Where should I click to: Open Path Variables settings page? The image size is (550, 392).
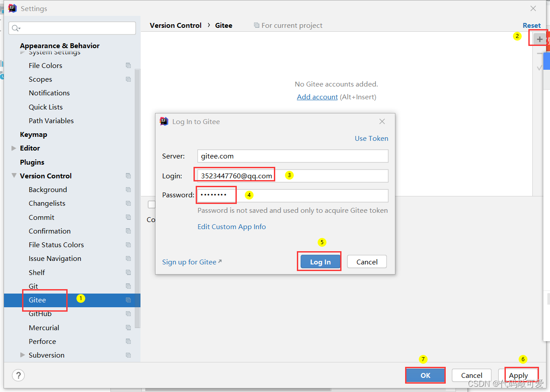51,121
